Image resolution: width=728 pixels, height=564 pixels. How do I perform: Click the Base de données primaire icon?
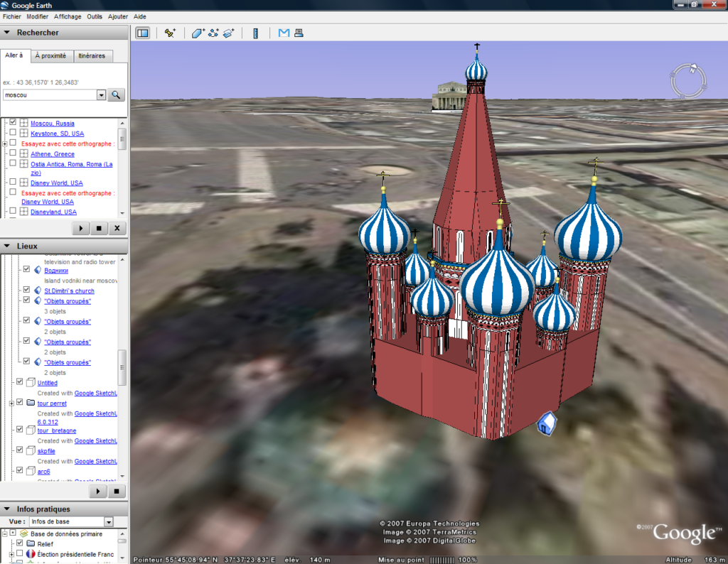coord(23,533)
